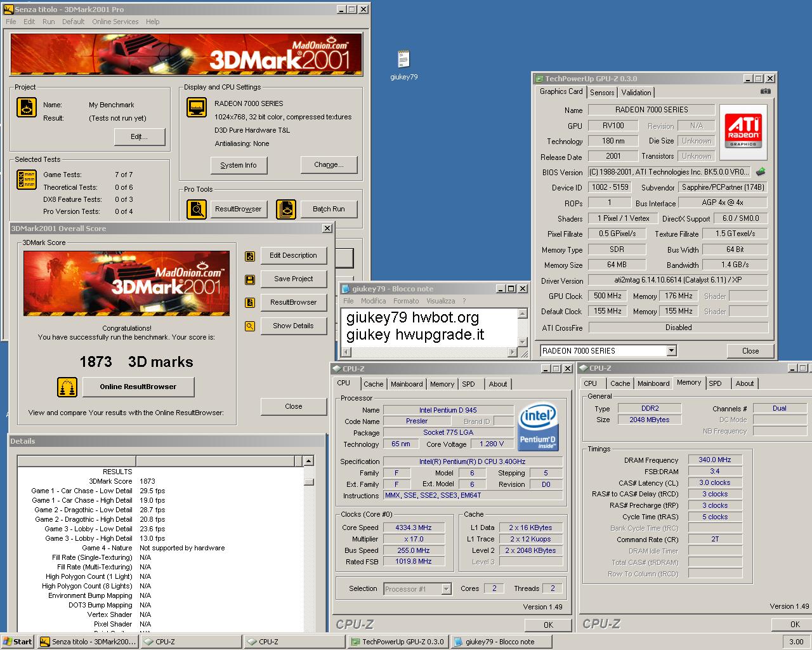This screenshot has width=812, height=650.
Task: Click the Driver Version field in GPU-Z
Action: coord(678,281)
